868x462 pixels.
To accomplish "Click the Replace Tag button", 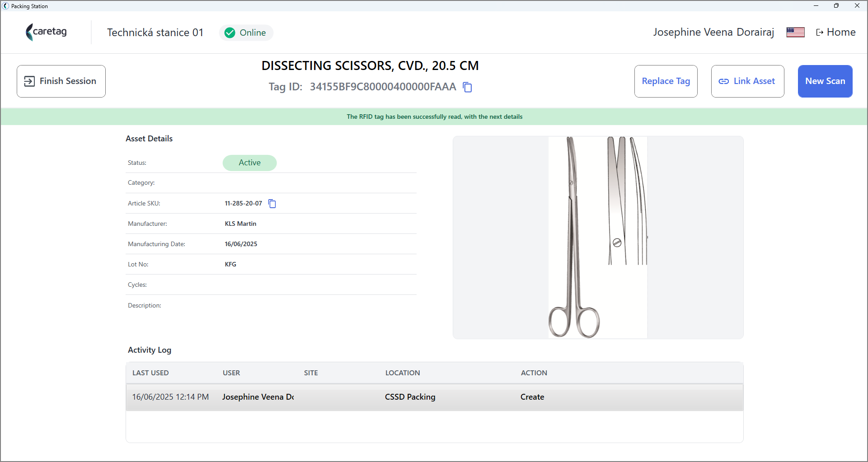I will pyautogui.click(x=666, y=81).
